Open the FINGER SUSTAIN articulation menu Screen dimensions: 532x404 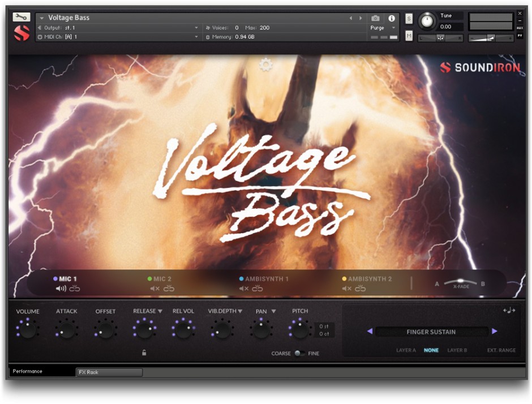click(432, 332)
